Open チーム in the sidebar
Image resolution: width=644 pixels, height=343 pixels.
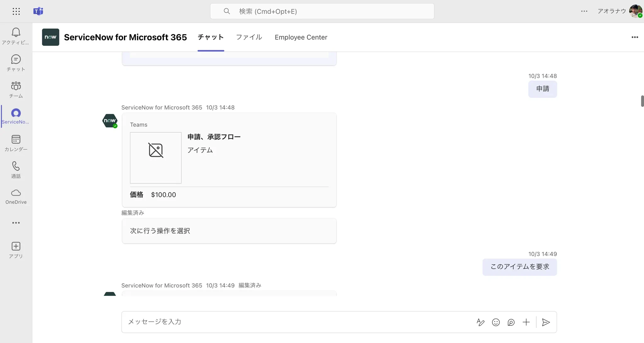[16, 90]
